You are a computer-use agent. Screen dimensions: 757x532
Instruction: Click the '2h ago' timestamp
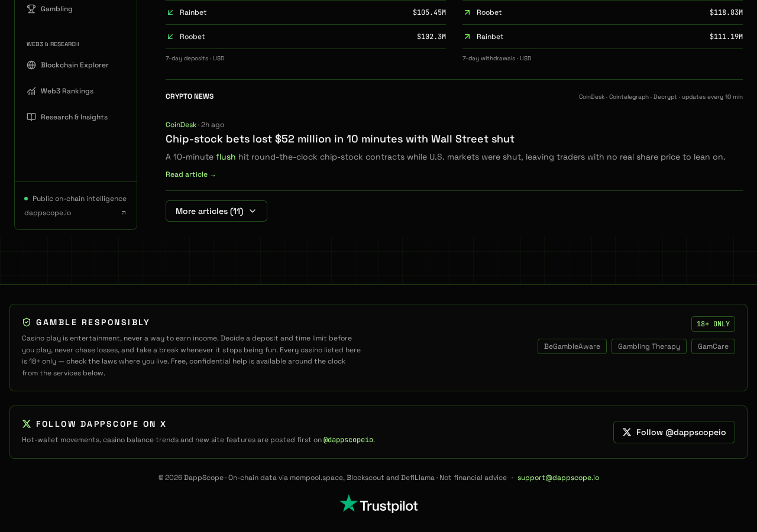[212, 125]
